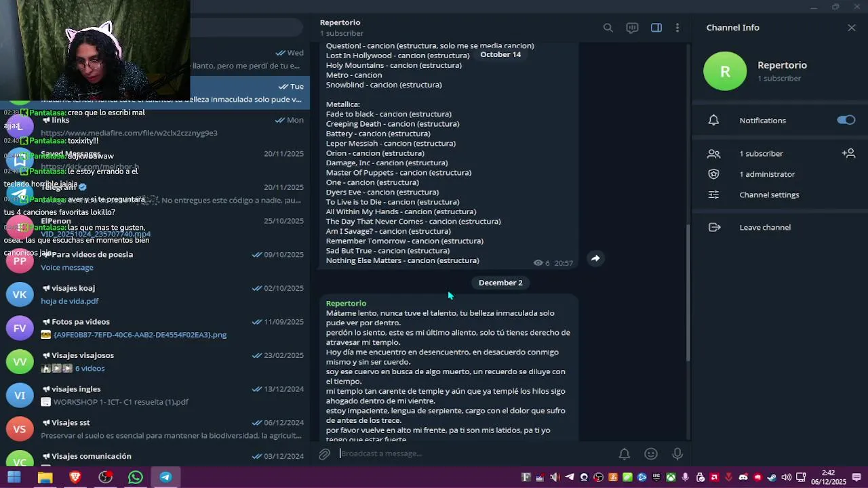Viewport: 868px width, 488px height.
Task: Click the attach file paperclip icon
Action: tap(325, 453)
